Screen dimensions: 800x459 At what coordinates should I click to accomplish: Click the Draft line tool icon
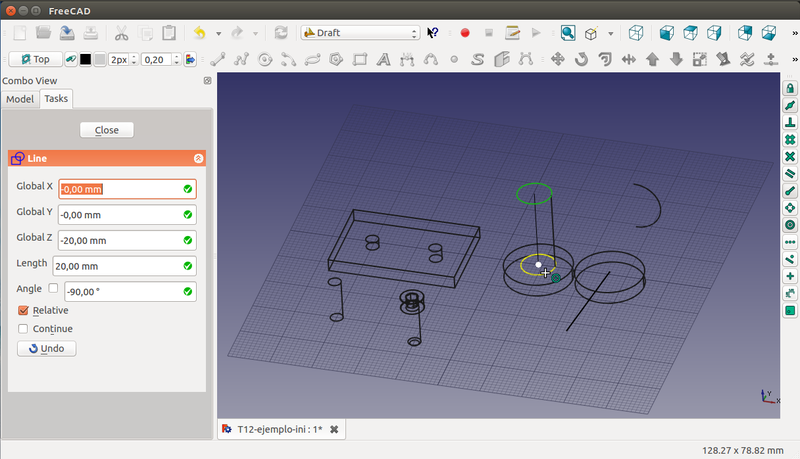click(x=217, y=59)
